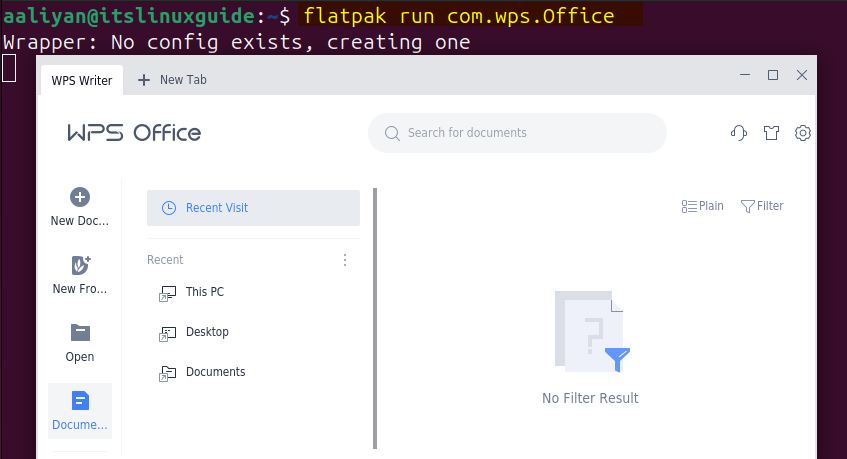Close the WPS Office window

point(802,75)
